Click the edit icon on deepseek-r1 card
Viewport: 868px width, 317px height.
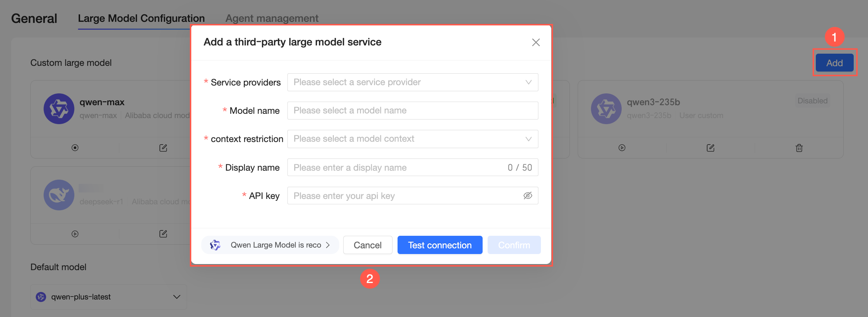163,234
